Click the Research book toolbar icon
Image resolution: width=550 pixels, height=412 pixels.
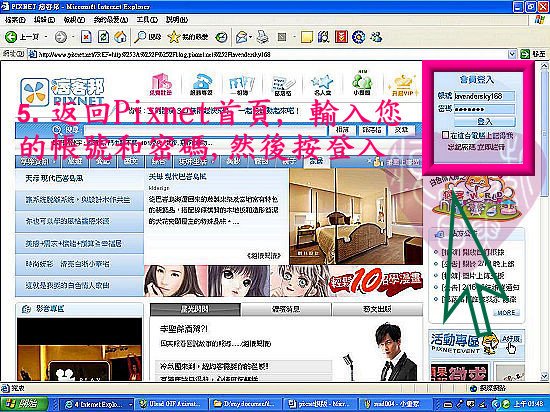[x=323, y=37]
